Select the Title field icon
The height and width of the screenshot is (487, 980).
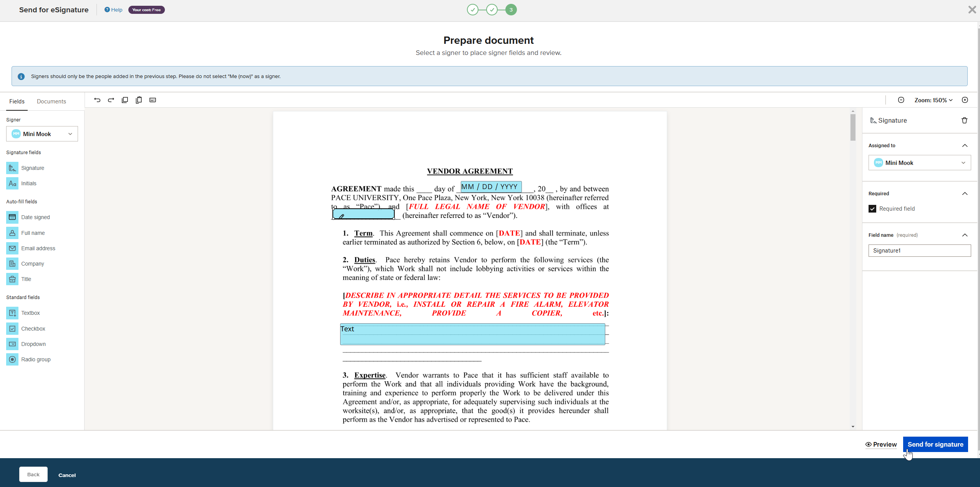pyautogui.click(x=12, y=279)
